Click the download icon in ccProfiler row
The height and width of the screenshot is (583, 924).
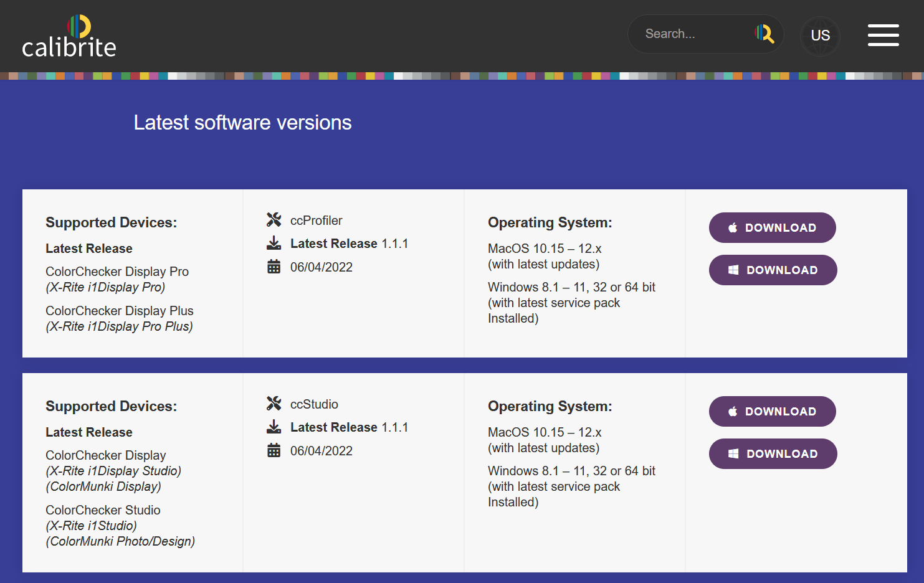click(274, 243)
